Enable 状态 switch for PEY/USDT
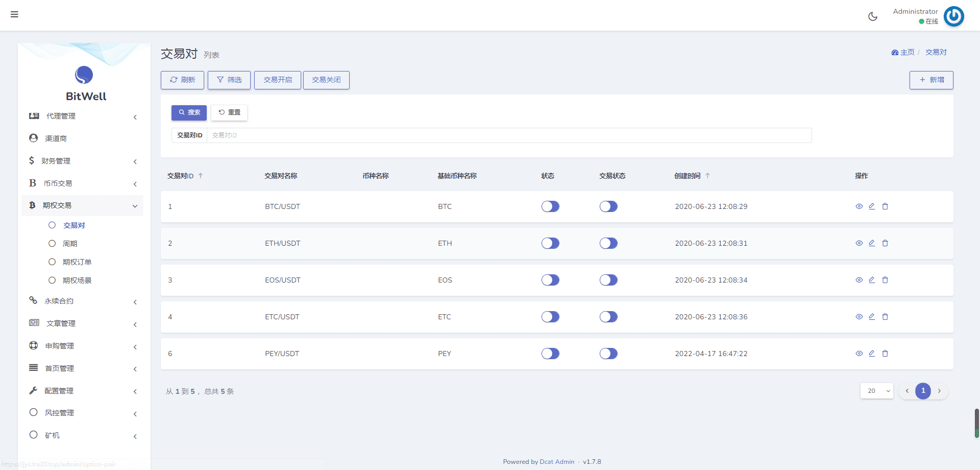The width and height of the screenshot is (980, 470). [550, 354]
